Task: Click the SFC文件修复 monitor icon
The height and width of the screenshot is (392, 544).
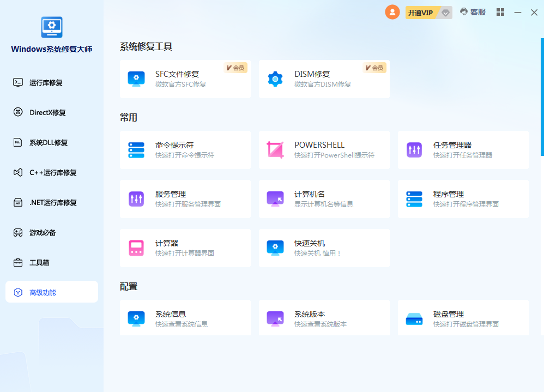Action: click(x=136, y=79)
